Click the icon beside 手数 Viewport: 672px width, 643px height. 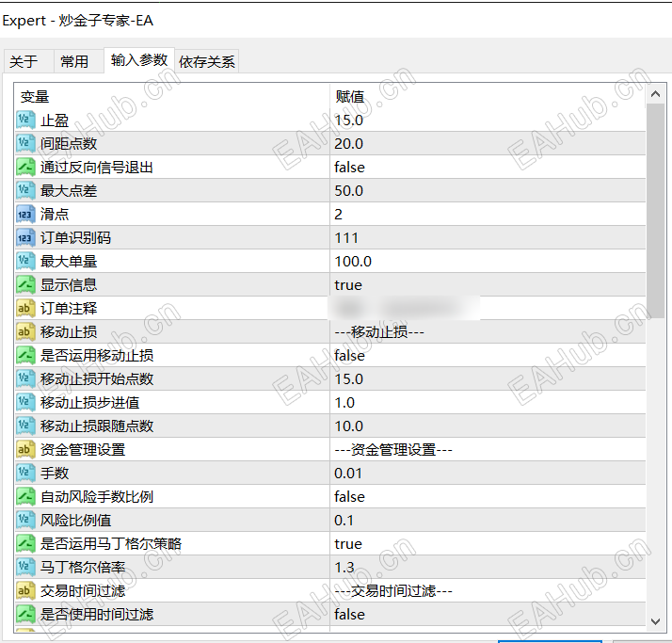(x=25, y=474)
